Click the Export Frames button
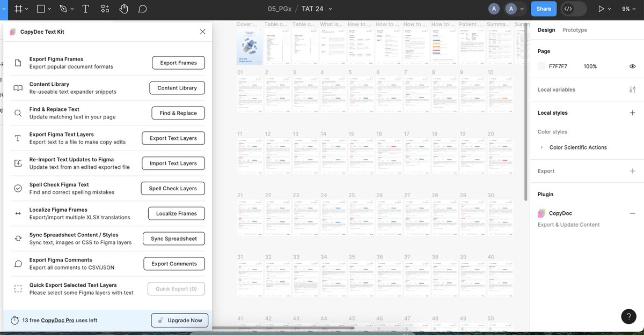 [x=178, y=63]
